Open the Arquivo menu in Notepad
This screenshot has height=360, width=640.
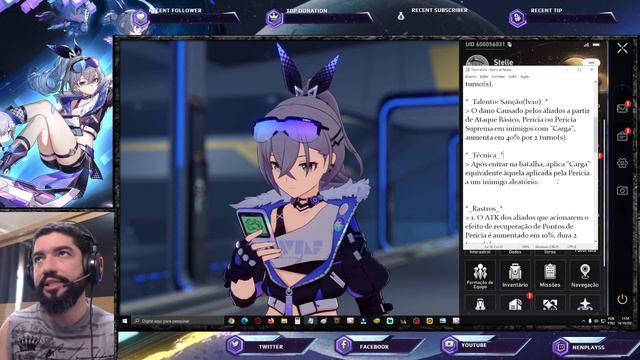(471, 76)
